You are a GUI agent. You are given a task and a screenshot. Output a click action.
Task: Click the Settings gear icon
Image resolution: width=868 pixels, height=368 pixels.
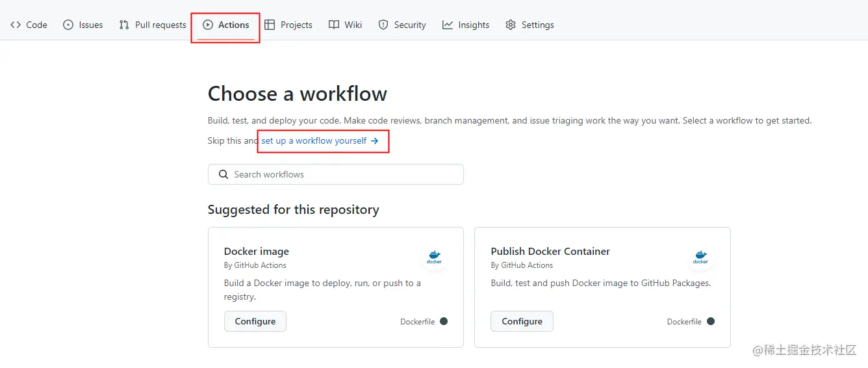(511, 25)
